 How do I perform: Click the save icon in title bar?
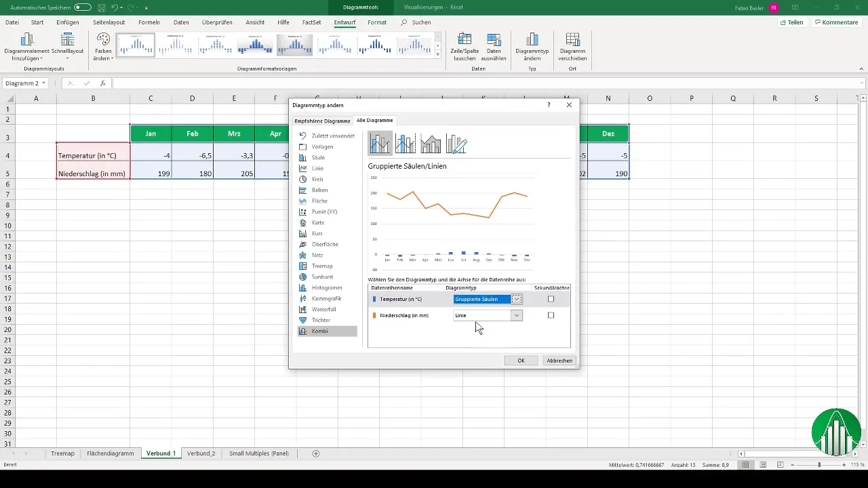click(101, 7)
